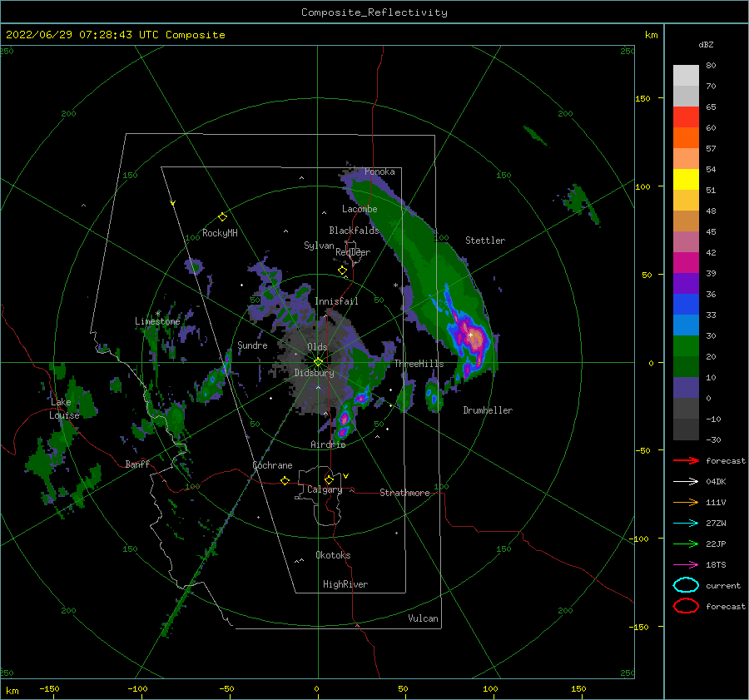Click the Vulcan label
This screenshot has height=700, width=749.
point(424,618)
